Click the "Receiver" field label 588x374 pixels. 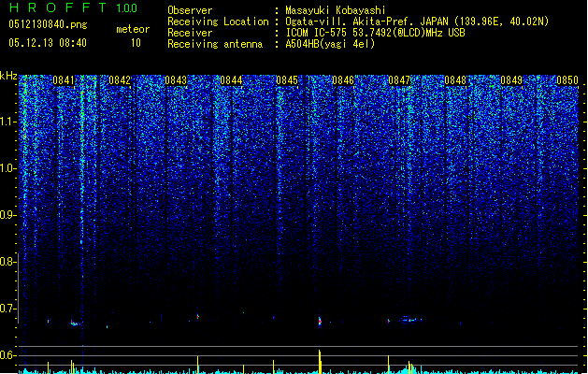click(x=190, y=33)
